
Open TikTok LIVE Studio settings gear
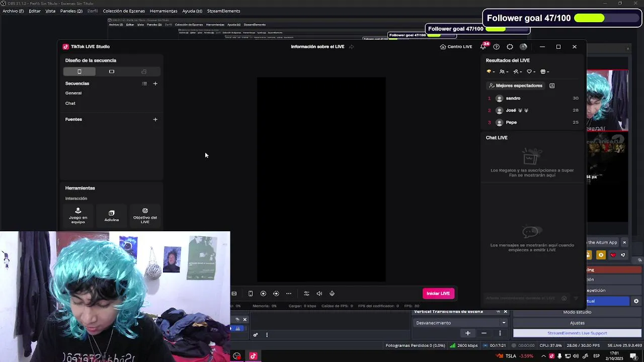(x=510, y=47)
